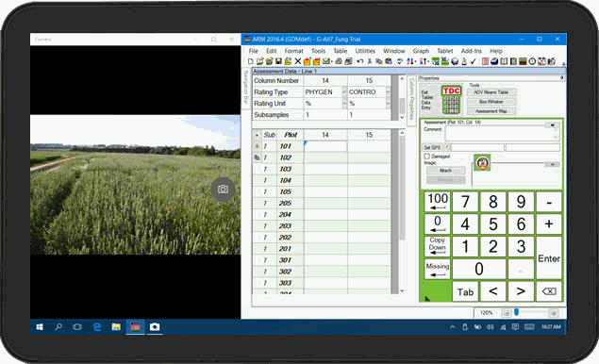Open Rating Unit dropdown in column 14
The height and width of the screenshot is (364, 599).
click(x=344, y=104)
